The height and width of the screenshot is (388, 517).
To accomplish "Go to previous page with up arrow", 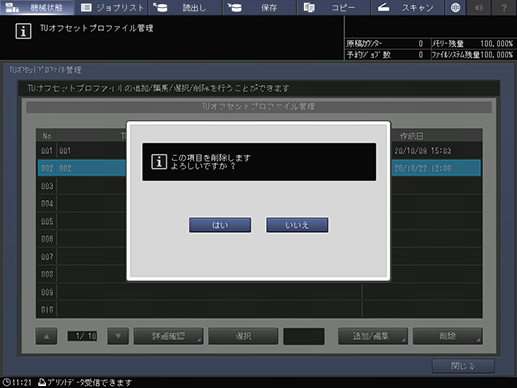I will click(x=46, y=336).
